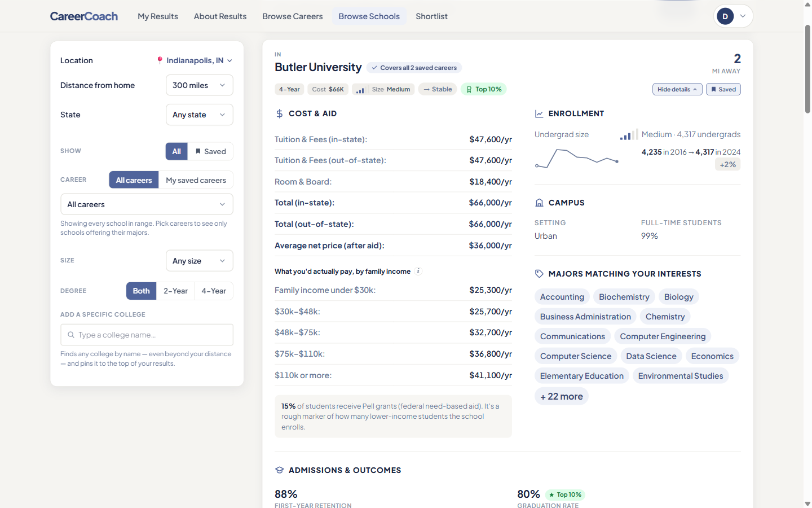
Task: Expand + 22 more majors
Action: coord(562,396)
